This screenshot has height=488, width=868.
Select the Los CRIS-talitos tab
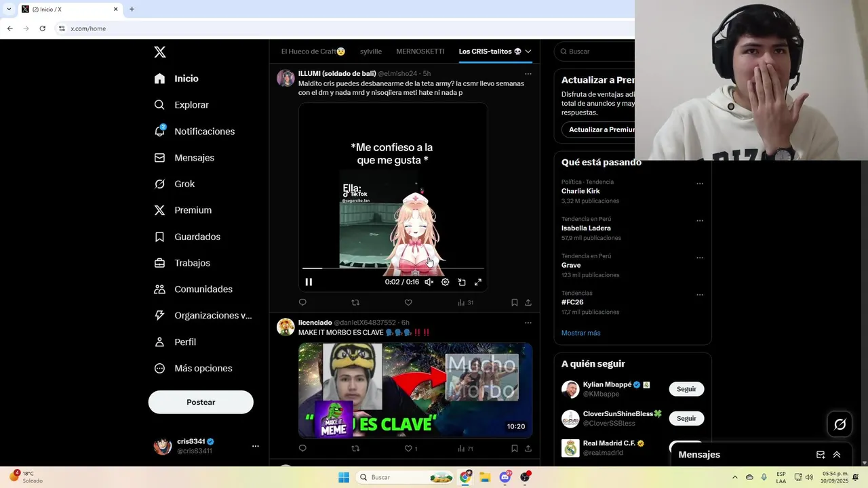pos(490,52)
